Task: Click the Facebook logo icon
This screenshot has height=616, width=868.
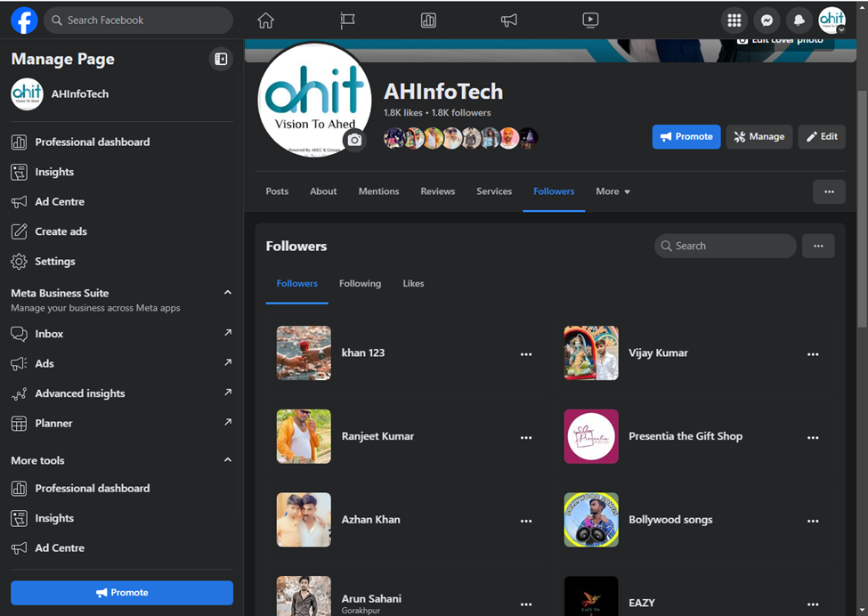Action: pyautogui.click(x=24, y=20)
